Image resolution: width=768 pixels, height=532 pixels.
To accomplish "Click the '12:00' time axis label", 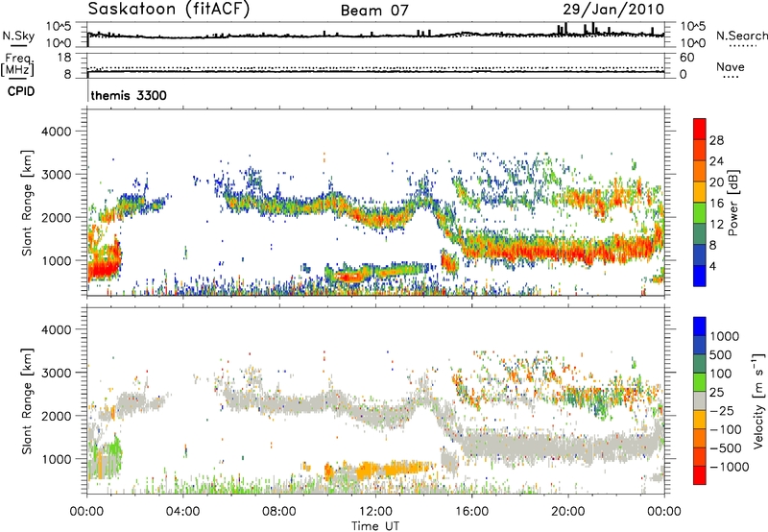I will (375, 512).
